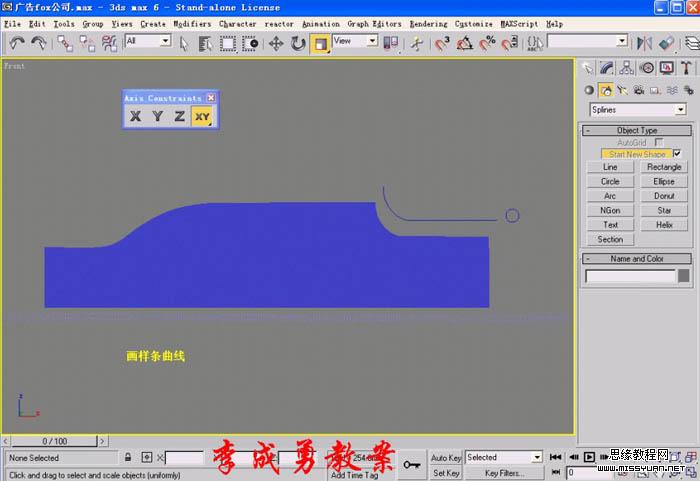Restrict to Z axis constraint
The width and height of the screenshot is (700, 481).
click(x=179, y=117)
